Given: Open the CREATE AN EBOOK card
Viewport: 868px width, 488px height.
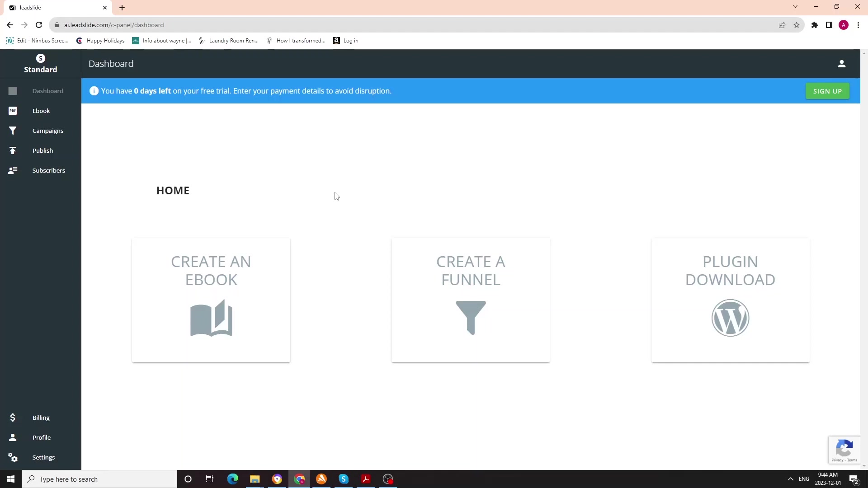Looking at the screenshot, I should [x=211, y=300].
